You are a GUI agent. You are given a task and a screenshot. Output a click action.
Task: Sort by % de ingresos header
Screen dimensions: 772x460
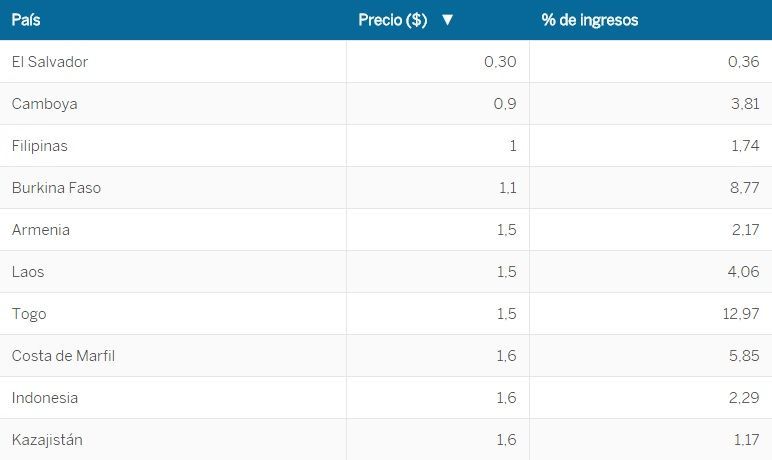590,20
